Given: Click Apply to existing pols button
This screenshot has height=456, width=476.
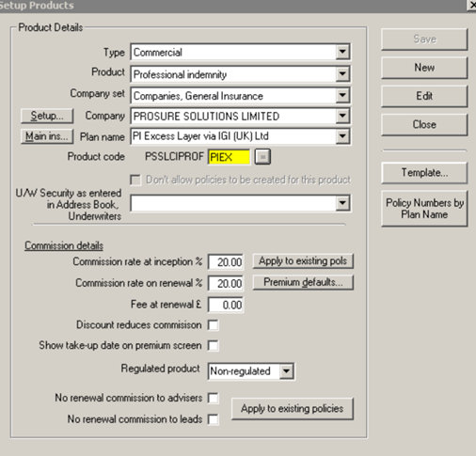Looking at the screenshot, I should tap(303, 261).
